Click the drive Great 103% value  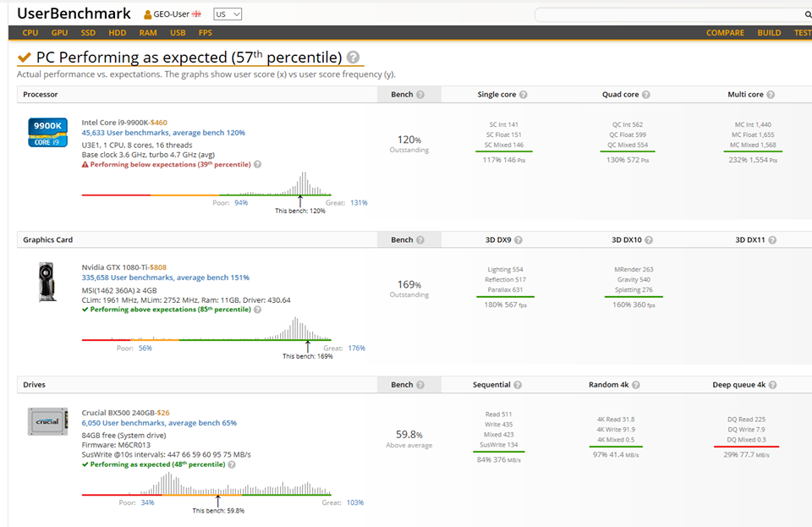(x=355, y=502)
